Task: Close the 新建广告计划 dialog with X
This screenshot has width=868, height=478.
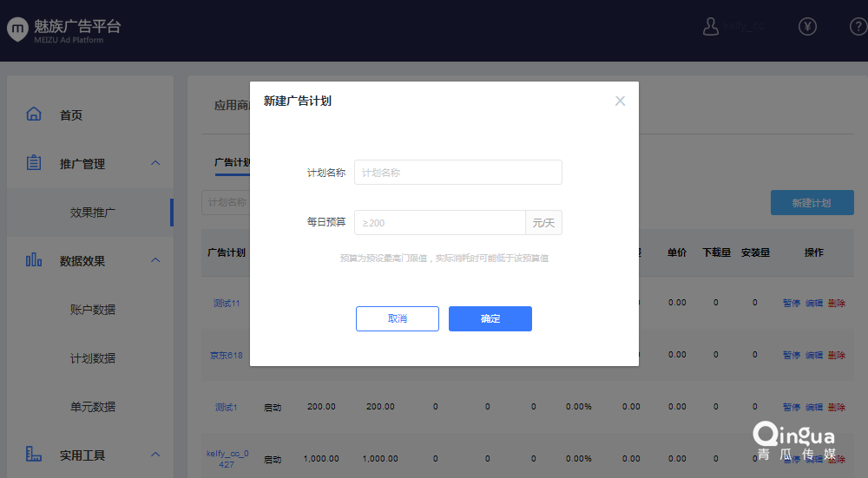Action: tap(620, 101)
